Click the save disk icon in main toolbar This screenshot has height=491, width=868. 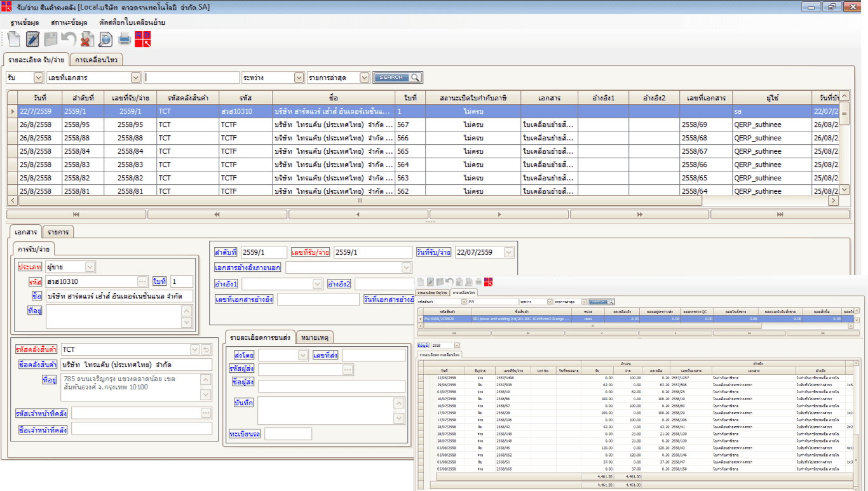(x=51, y=39)
